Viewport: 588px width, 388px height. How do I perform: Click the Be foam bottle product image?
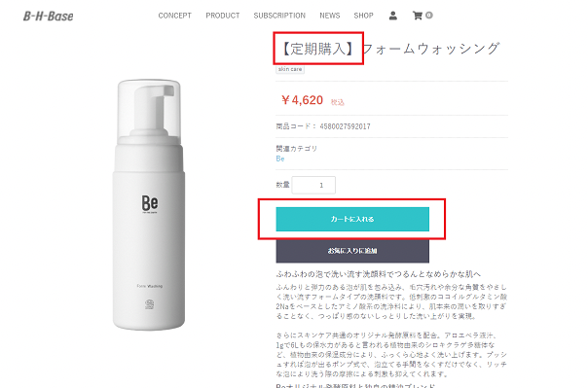click(149, 204)
